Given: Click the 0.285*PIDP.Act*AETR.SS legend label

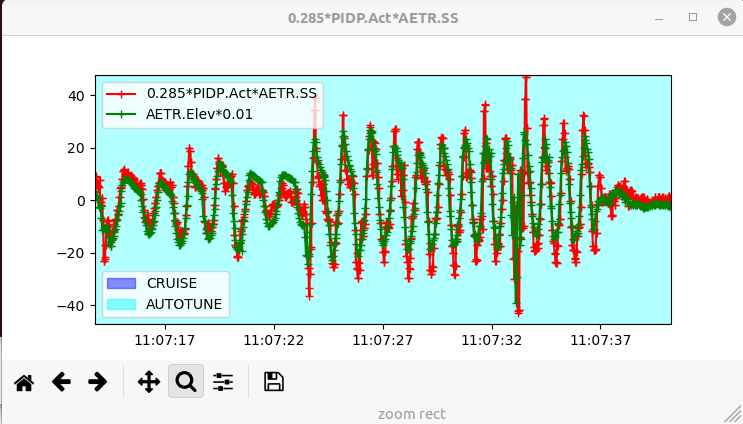Looking at the screenshot, I should [x=231, y=93].
